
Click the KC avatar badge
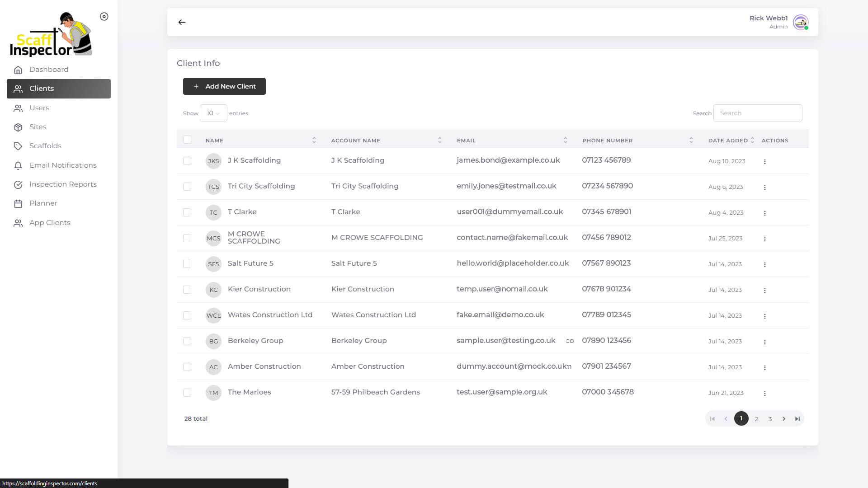pos(213,290)
